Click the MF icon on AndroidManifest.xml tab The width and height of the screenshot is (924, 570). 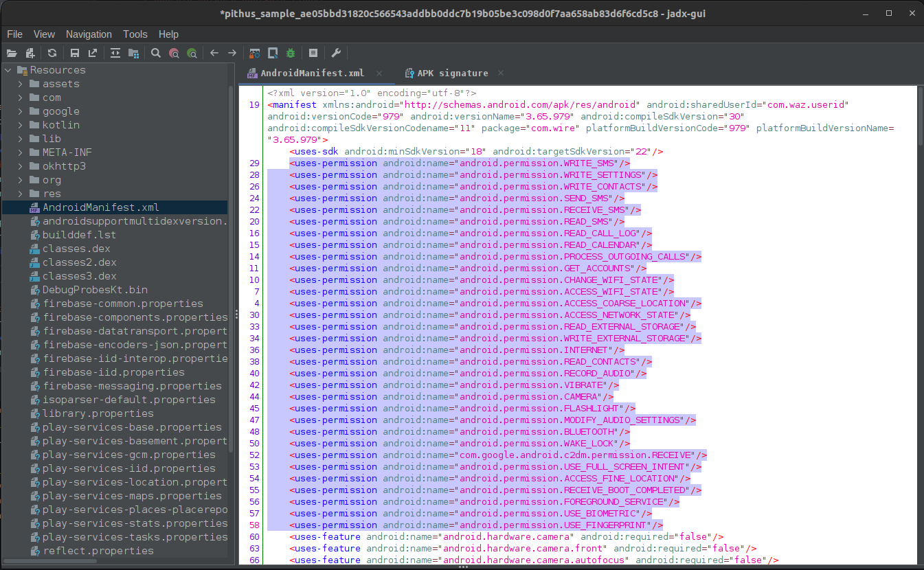coord(252,73)
